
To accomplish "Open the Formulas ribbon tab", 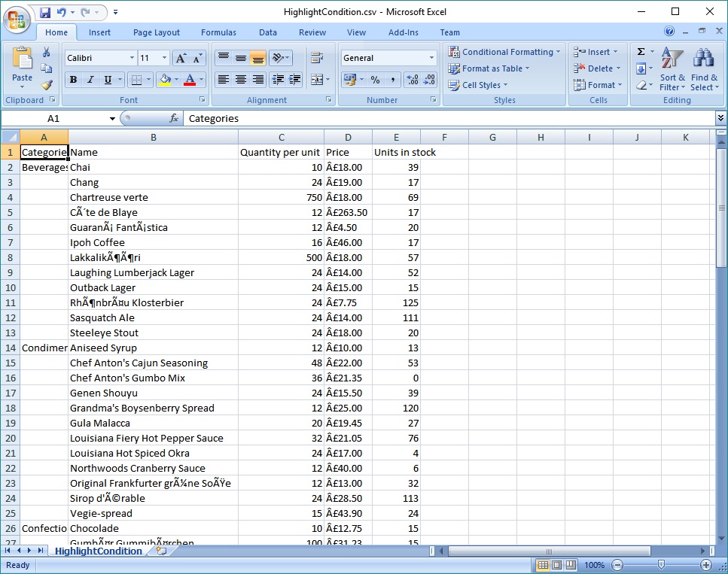I will (218, 32).
